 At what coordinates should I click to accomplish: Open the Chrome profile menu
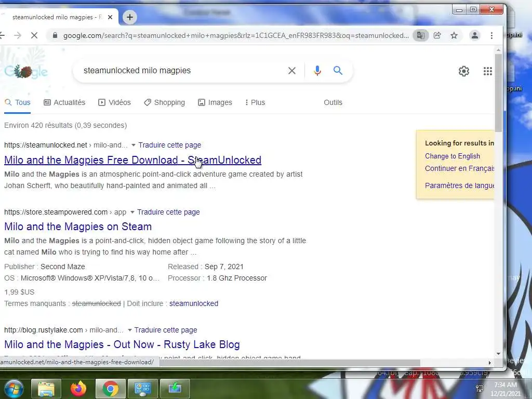[475, 35]
